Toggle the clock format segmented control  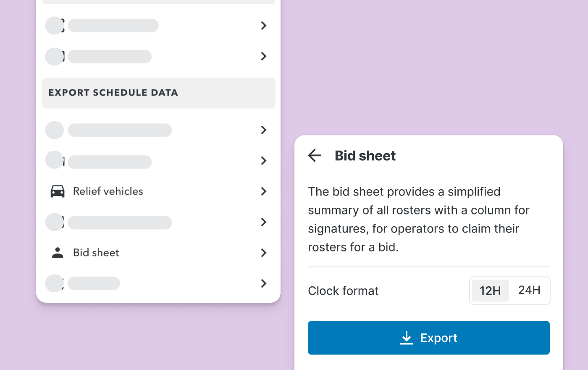pos(509,290)
